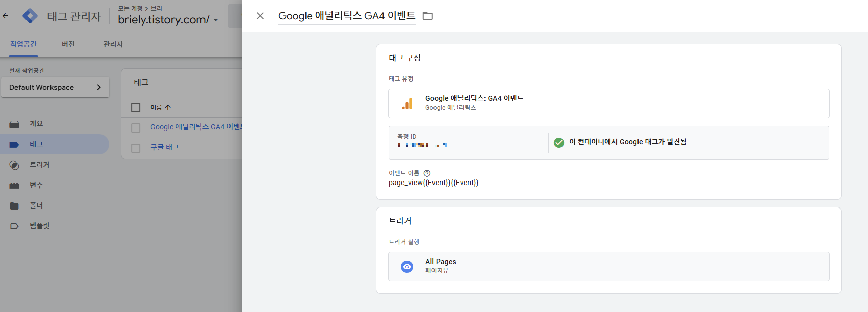Click the 변수 brick icon
868x312 pixels.
click(14, 185)
